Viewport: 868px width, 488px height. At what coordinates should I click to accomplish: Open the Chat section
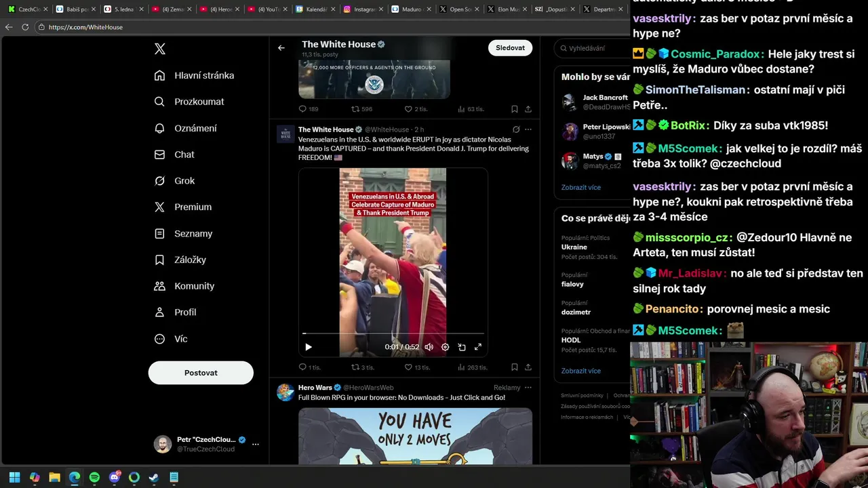[x=174, y=155]
